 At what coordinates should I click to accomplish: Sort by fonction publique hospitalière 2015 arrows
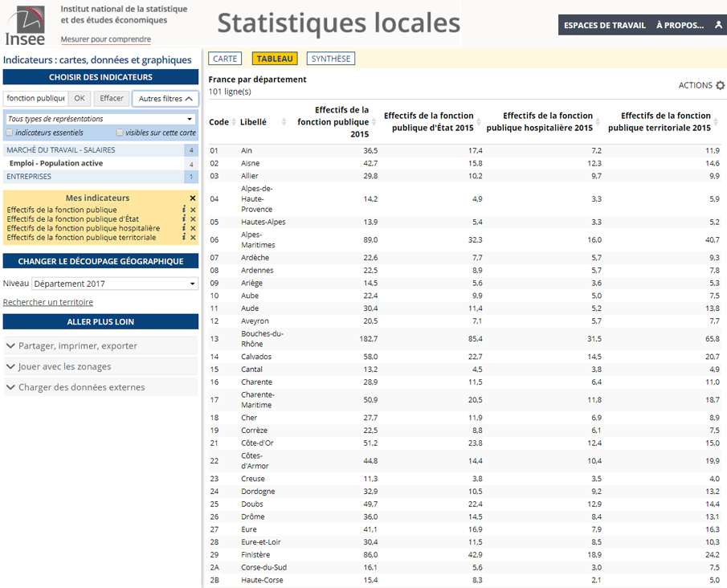(598, 122)
